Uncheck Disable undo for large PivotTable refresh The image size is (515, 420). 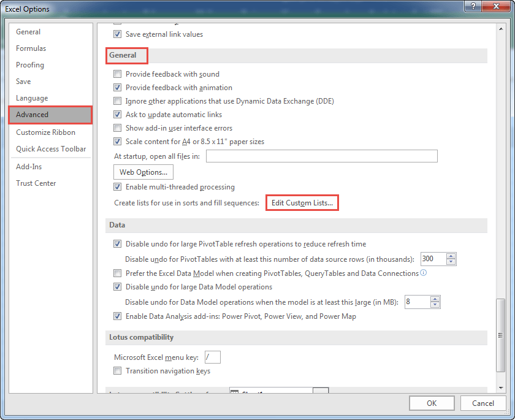point(117,243)
